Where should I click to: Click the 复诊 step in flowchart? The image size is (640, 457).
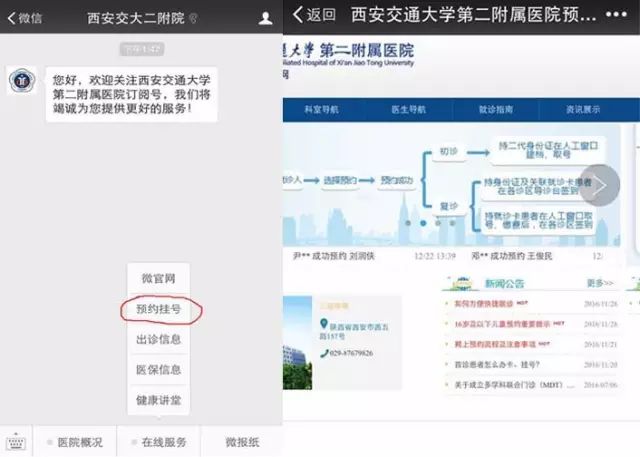pyautogui.click(x=449, y=206)
